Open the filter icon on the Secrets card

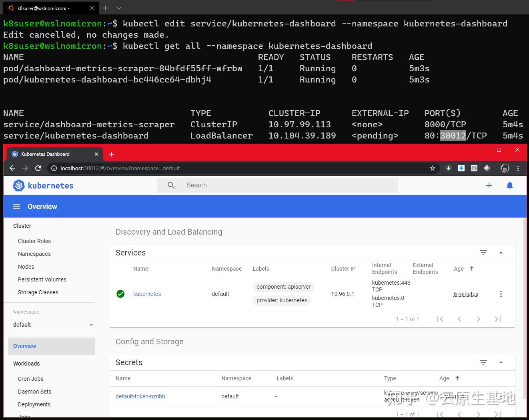point(483,362)
